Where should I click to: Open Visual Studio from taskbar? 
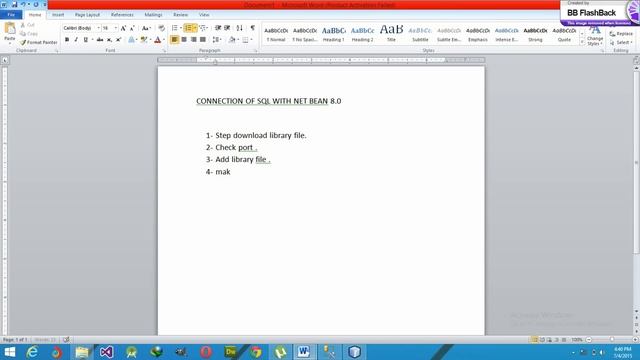pos(106,352)
